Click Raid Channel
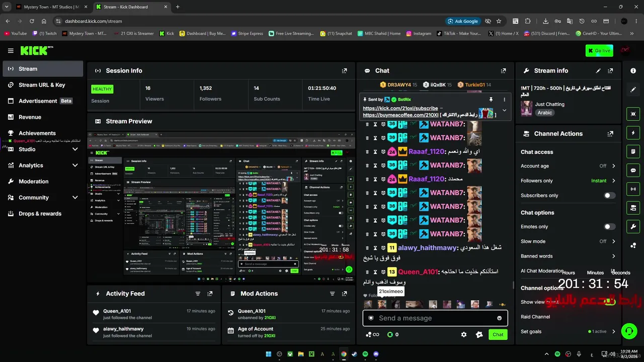The image size is (644, 362). [535, 317]
